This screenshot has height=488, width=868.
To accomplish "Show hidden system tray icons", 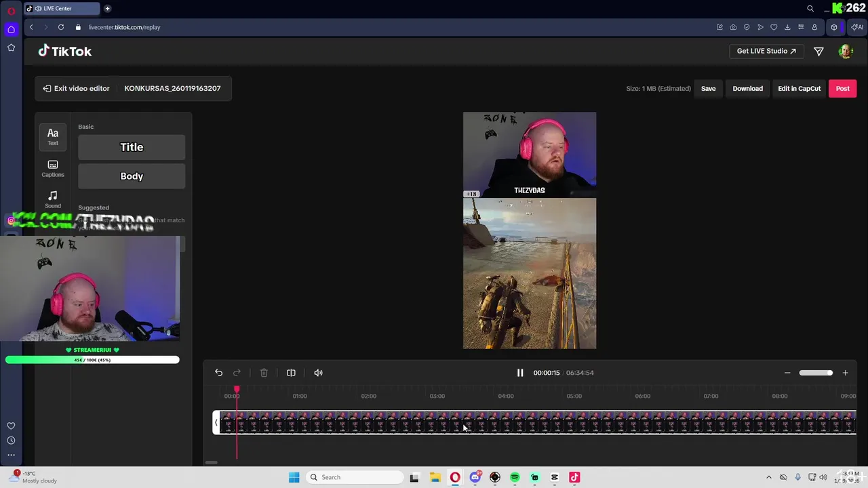I will (x=768, y=477).
